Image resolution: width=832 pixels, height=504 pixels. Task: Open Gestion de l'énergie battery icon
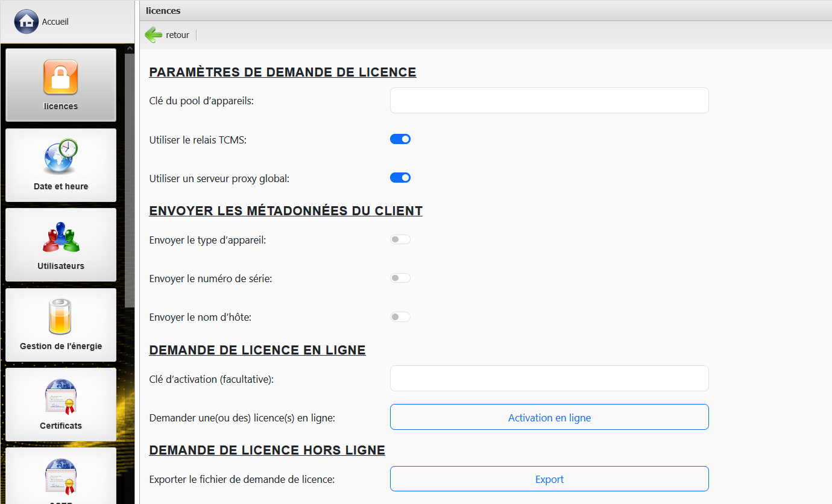60,317
